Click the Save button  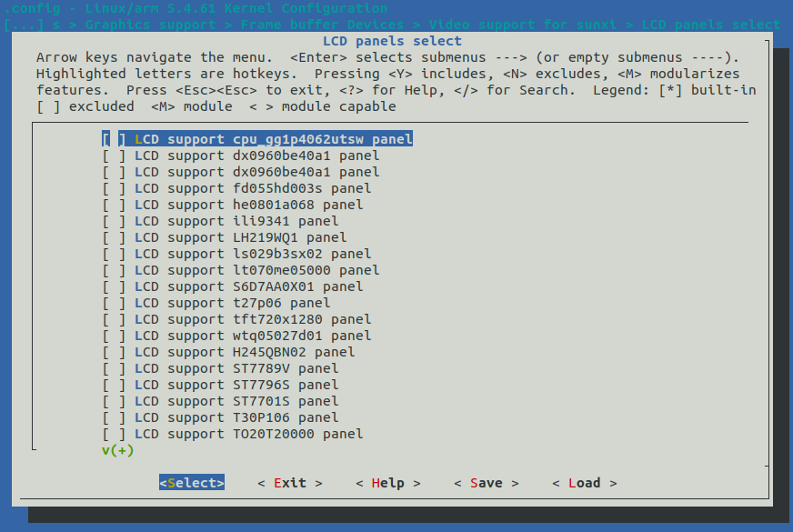(x=487, y=483)
